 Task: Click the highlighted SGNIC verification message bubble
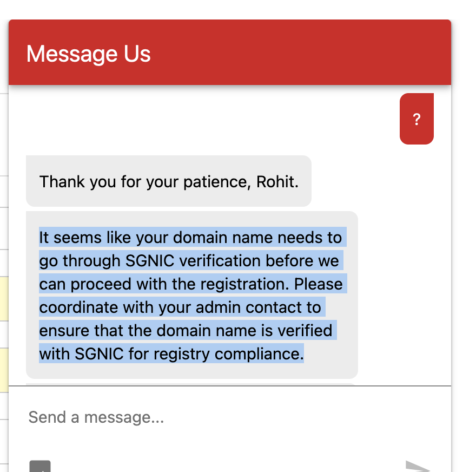192,295
